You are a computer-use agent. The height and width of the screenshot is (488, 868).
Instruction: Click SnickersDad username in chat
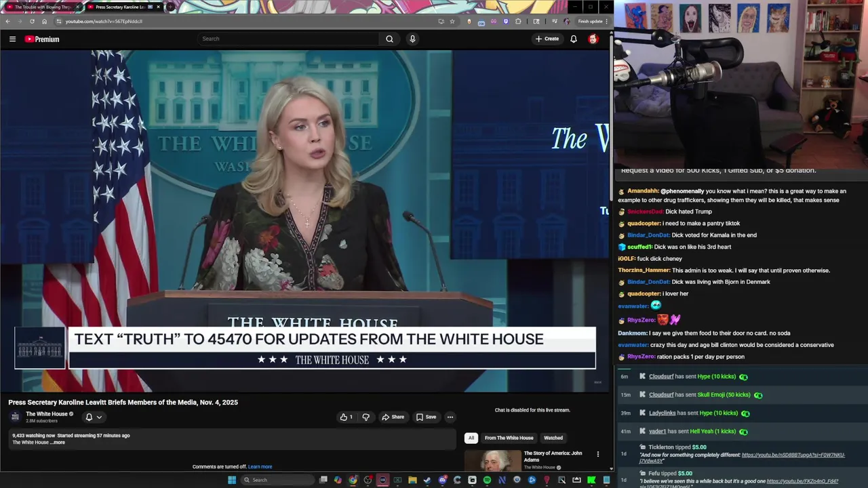tap(645, 211)
